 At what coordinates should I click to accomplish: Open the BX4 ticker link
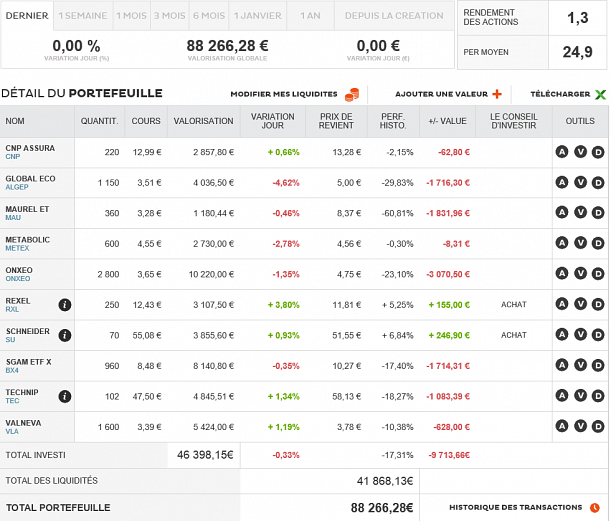(x=12, y=370)
